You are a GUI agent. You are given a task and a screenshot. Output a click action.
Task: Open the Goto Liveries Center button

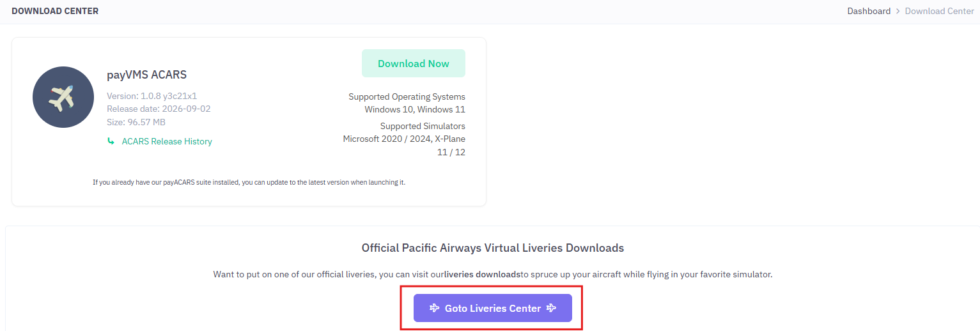[492, 308]
